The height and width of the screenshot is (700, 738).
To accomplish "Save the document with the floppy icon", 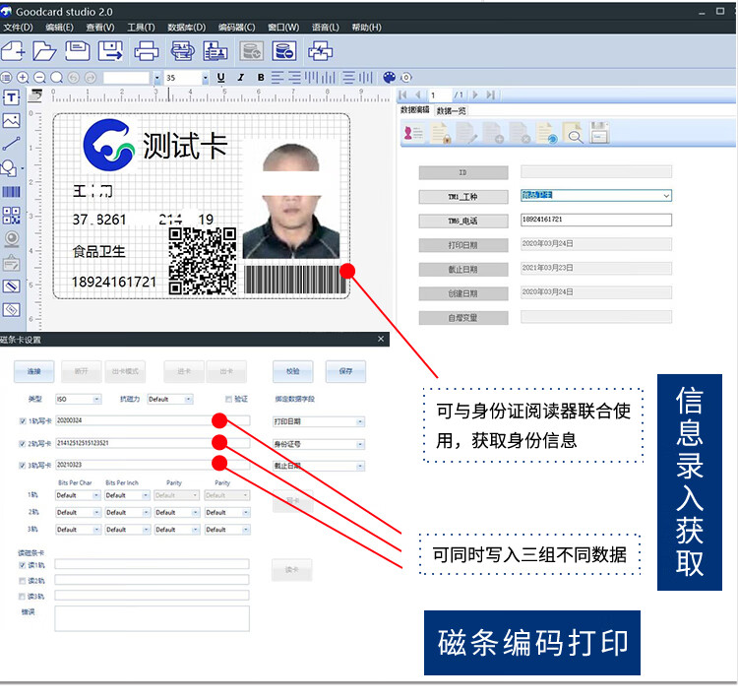I will pos(77,50).
